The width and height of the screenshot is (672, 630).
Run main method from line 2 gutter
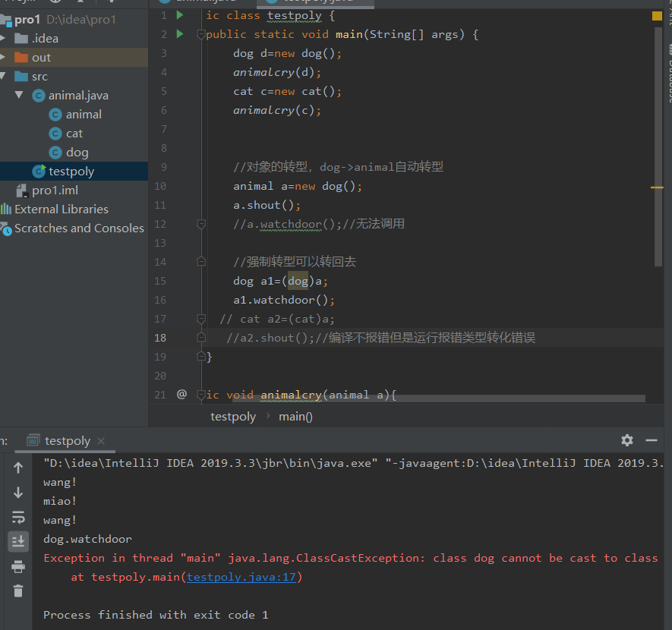click(180, 34)
